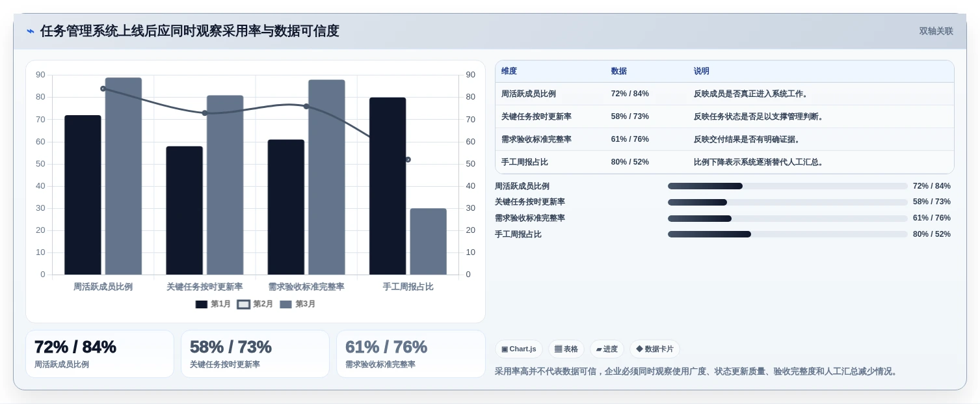
Task: Click the gray 第3月 bar for 周活跃成员比例
Action: coord(124,176)
